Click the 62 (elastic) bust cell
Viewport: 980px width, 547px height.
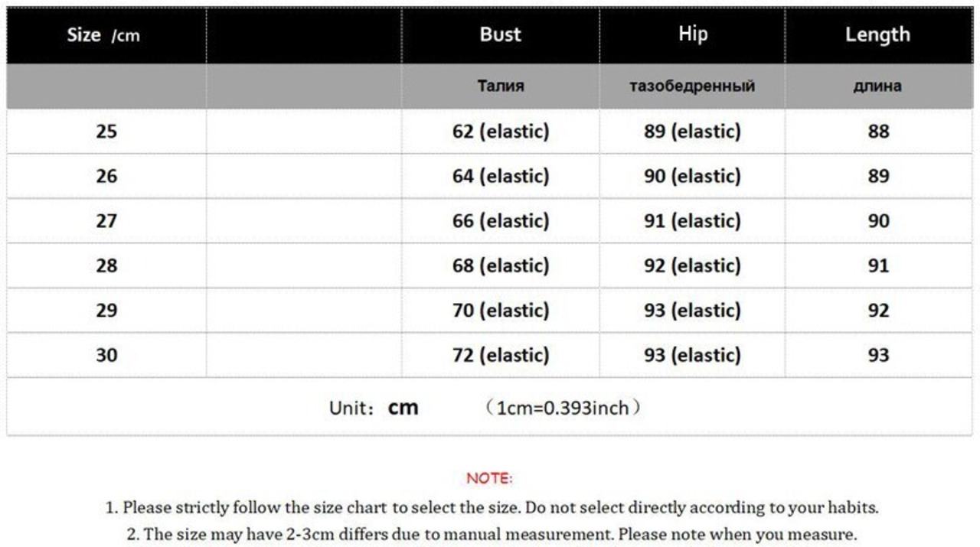pyautogui.click(x=501, y=132)
